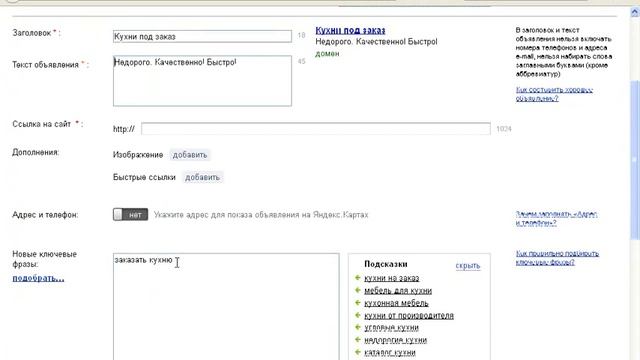The height and width of the screenshot is (360, 640).
Task: Click the домен text in ad preview
Action: (x=327, y=53)
